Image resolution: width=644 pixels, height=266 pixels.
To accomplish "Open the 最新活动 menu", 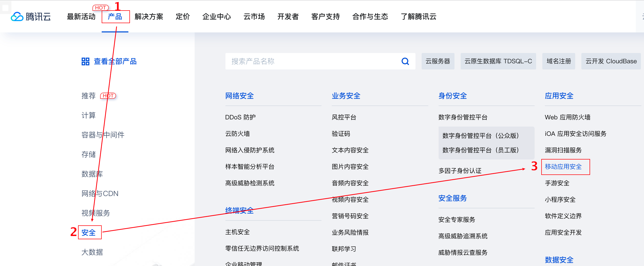I will click(81, 17).
